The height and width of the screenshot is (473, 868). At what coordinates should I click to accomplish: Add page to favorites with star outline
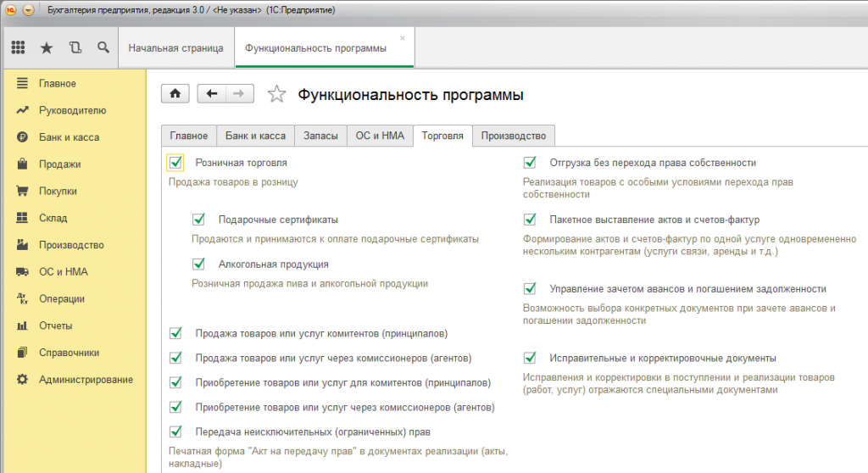276,95
